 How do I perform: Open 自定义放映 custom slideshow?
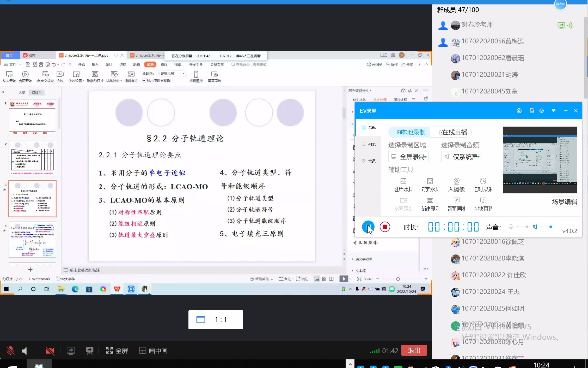coord(45,77)
